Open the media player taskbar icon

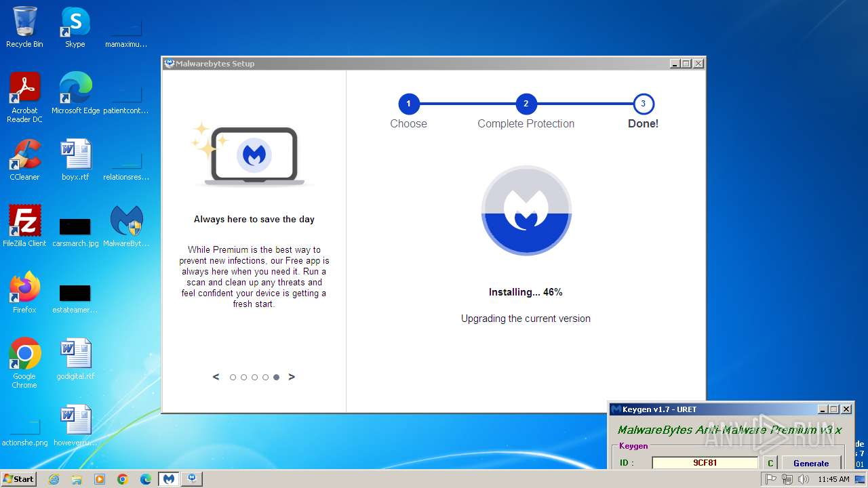100,479
